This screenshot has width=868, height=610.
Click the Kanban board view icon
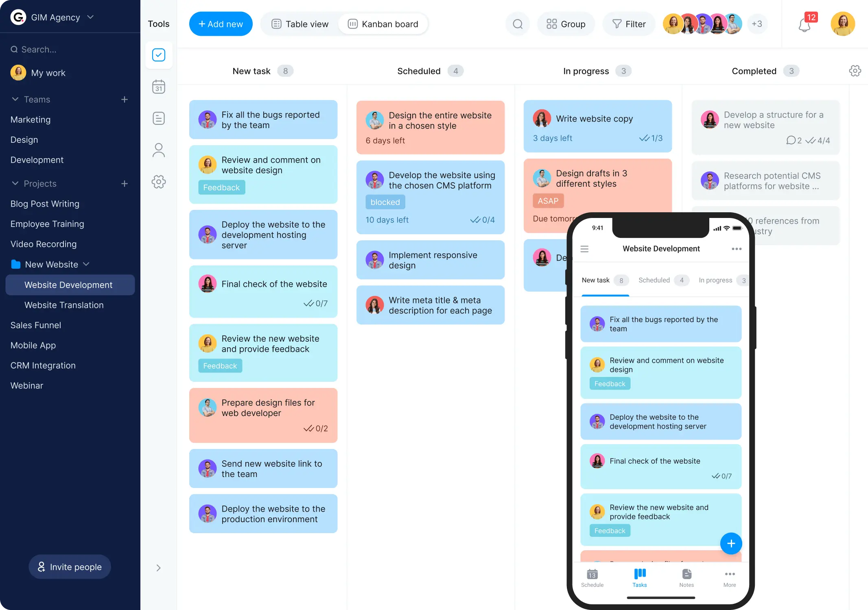point(353,24)
